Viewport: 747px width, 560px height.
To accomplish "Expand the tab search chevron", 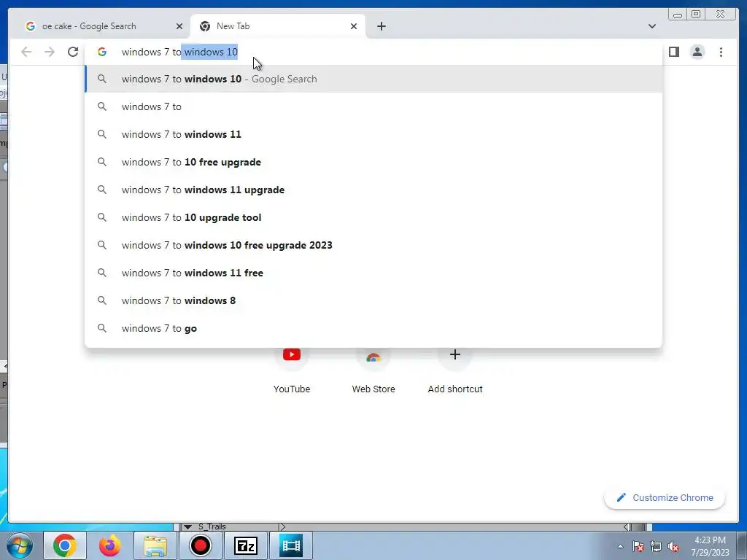I will [x=651, y=26].
